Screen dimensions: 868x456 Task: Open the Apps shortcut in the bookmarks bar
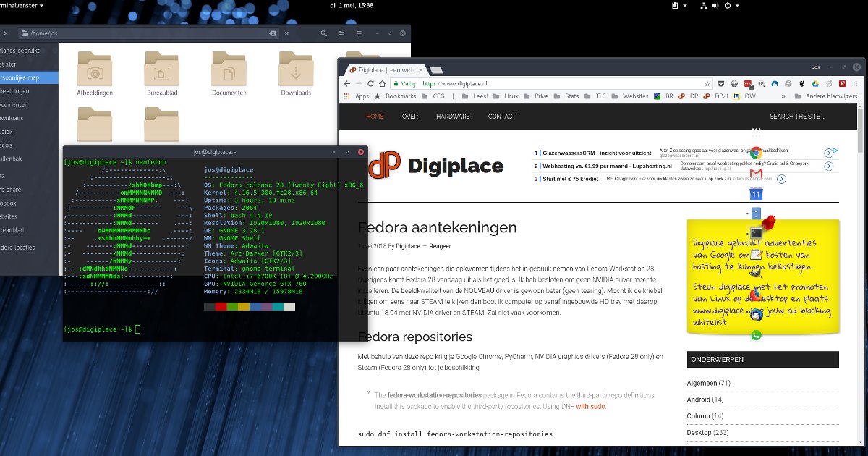coord(356,96)
